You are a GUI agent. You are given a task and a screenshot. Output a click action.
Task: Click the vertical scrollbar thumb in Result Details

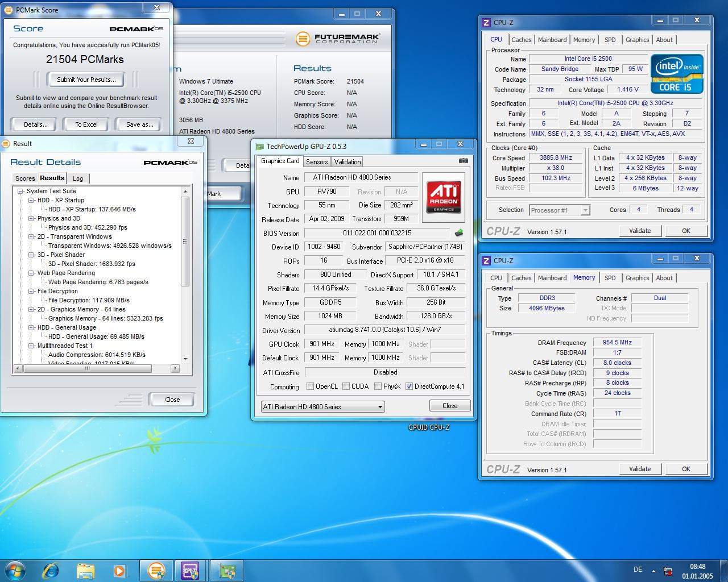point(185,242)
